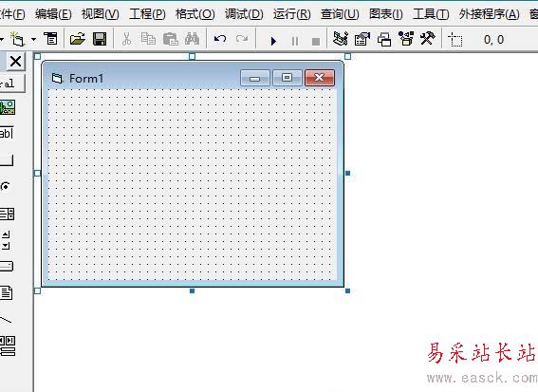Select the PictureBox control tool
Screen dimensions: 538x392
[8, 107]
